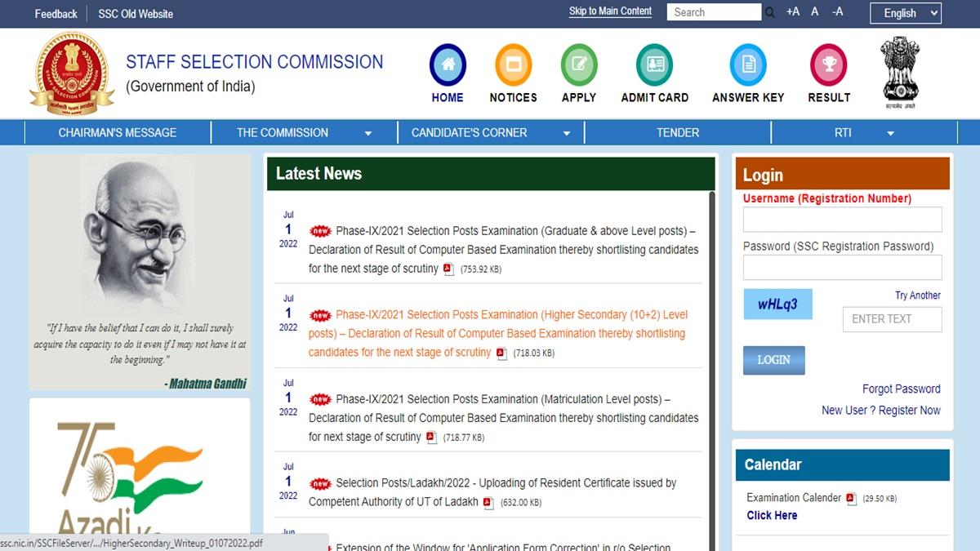980x551 pixels.
Task: Open the Chairman's Message menu item
Action: click(x=118, y=132)
